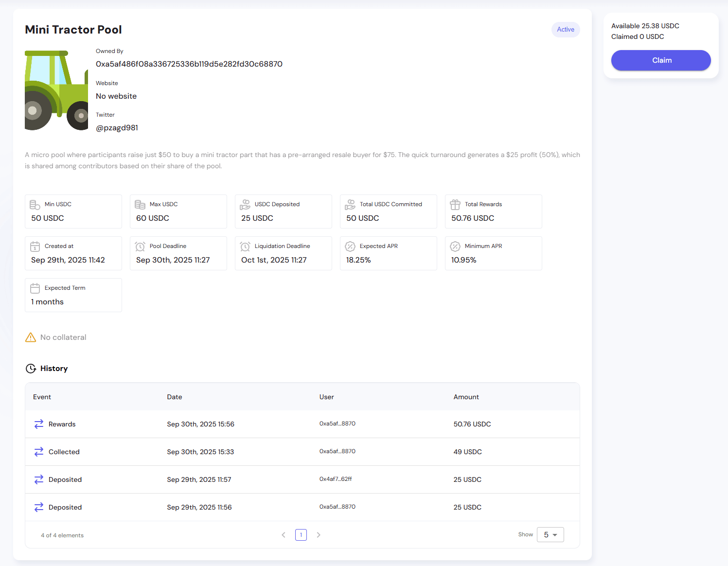Click the owner wallet address
Image resolution: width=728 pixels, height=566 pixels.
point(189,64)
